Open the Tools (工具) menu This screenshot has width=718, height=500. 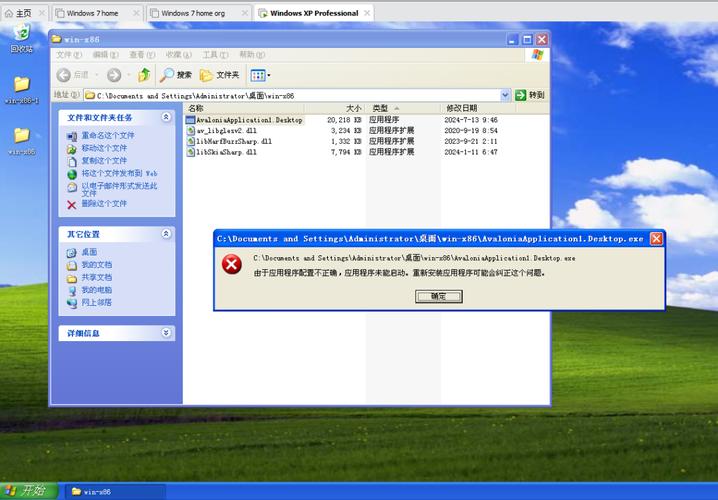point(215,55)
